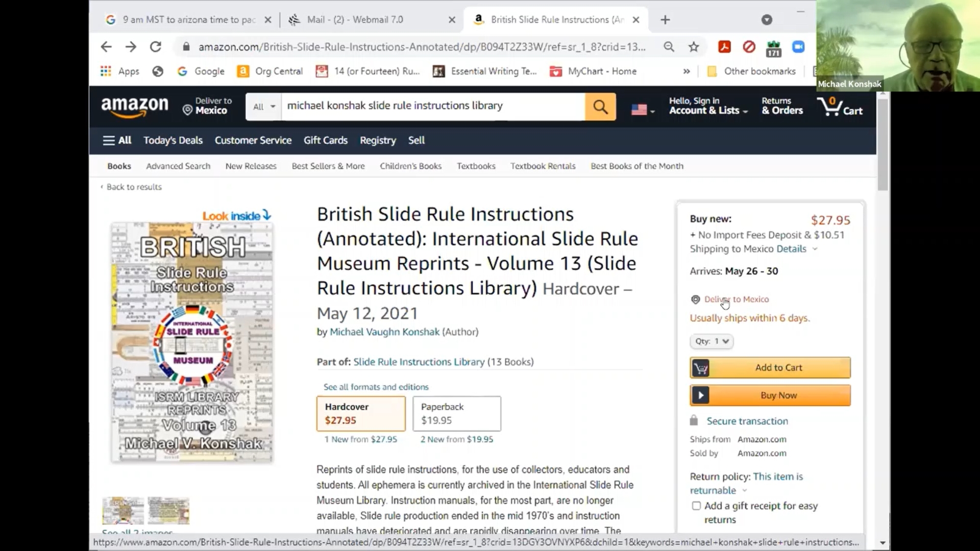Open the browser zoom magnifier icon
Image resolution: width=980 pixels, height=551 pixels.
669,47
